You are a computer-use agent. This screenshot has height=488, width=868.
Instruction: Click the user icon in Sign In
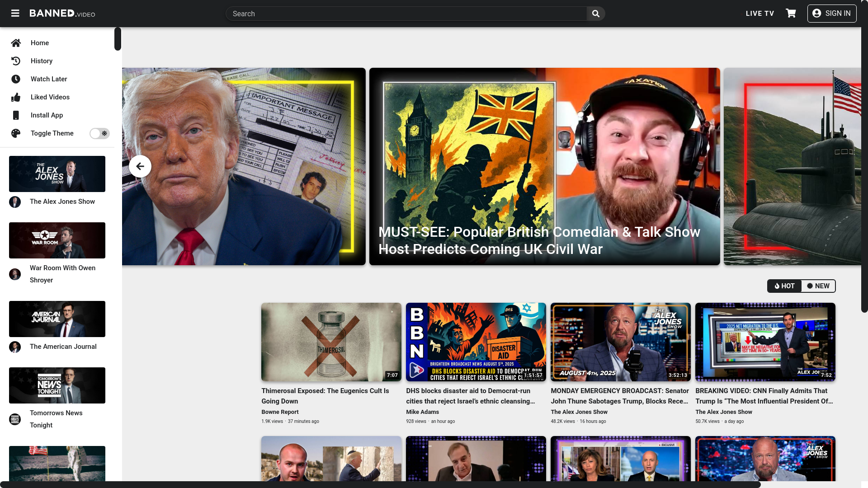coord(816,13)
